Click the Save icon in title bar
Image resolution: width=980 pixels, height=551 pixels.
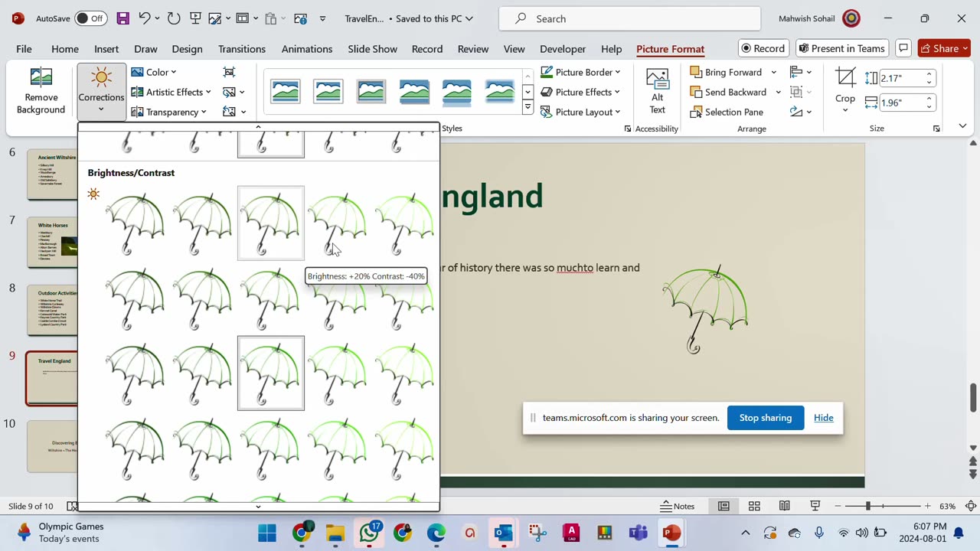[122, 18]
